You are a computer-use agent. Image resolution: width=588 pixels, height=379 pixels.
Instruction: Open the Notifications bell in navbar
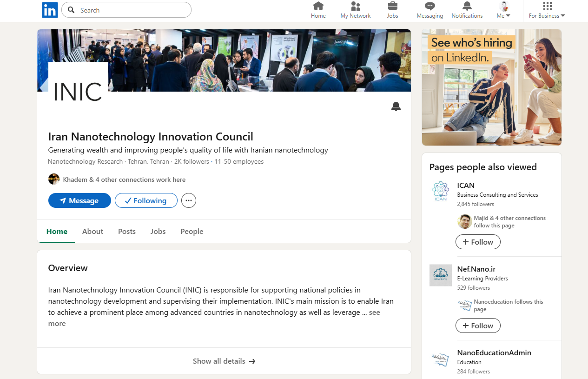[x=467, y=7]
